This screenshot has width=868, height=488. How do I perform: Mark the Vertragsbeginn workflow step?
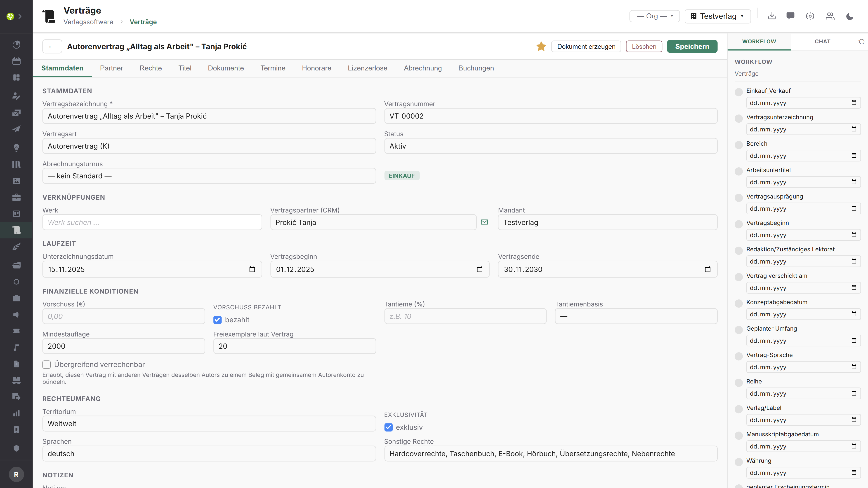pos(739,224)
